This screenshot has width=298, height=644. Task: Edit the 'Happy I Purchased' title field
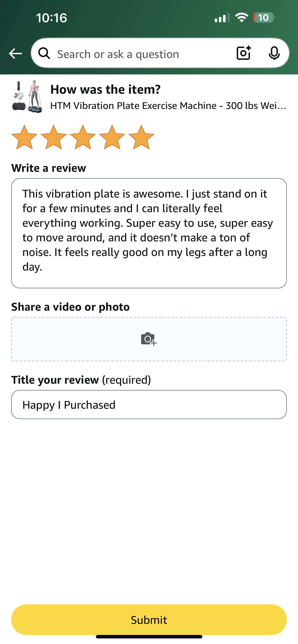pyautogui.click(x=149, y=405)
